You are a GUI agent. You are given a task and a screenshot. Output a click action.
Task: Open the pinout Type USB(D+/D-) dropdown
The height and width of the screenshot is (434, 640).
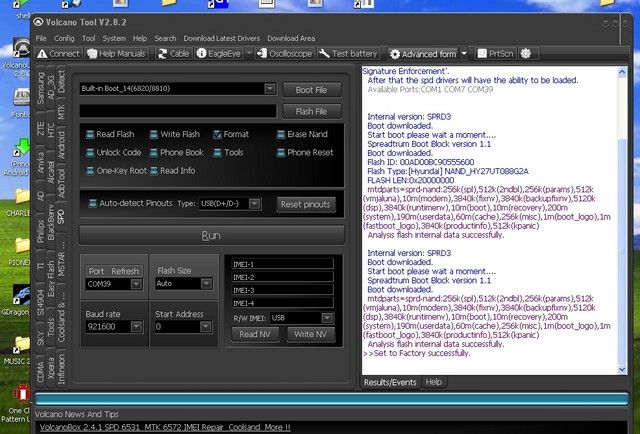(x=254, y=203)
